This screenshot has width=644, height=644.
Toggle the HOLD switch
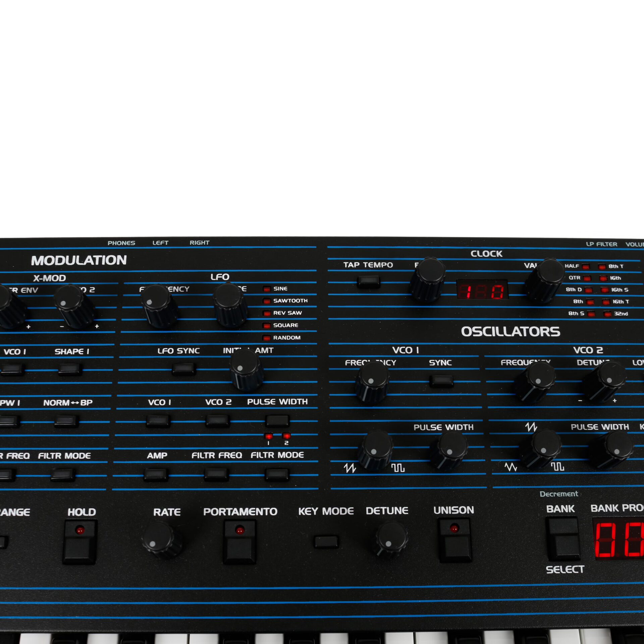79,542
